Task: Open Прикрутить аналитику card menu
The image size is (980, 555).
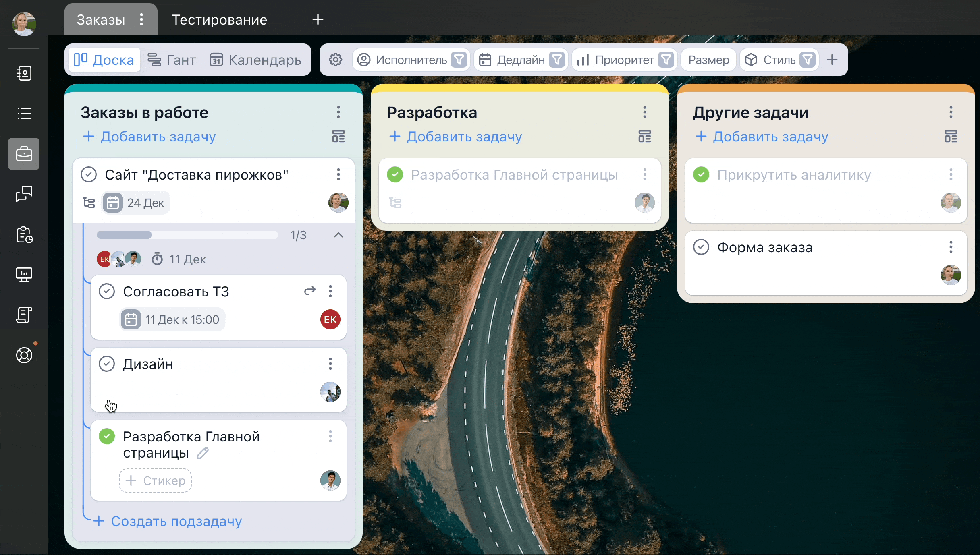Action: [x=951, y=174]
